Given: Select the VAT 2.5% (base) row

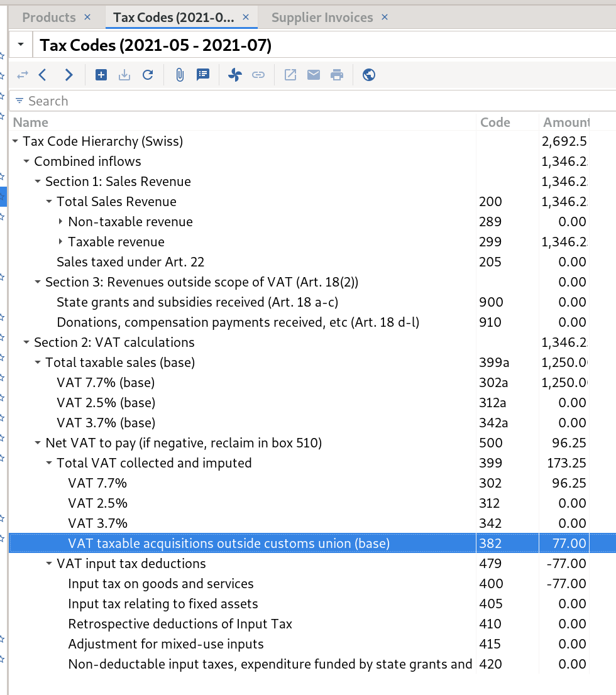Looking at the screenshot, I should [312, 403].
